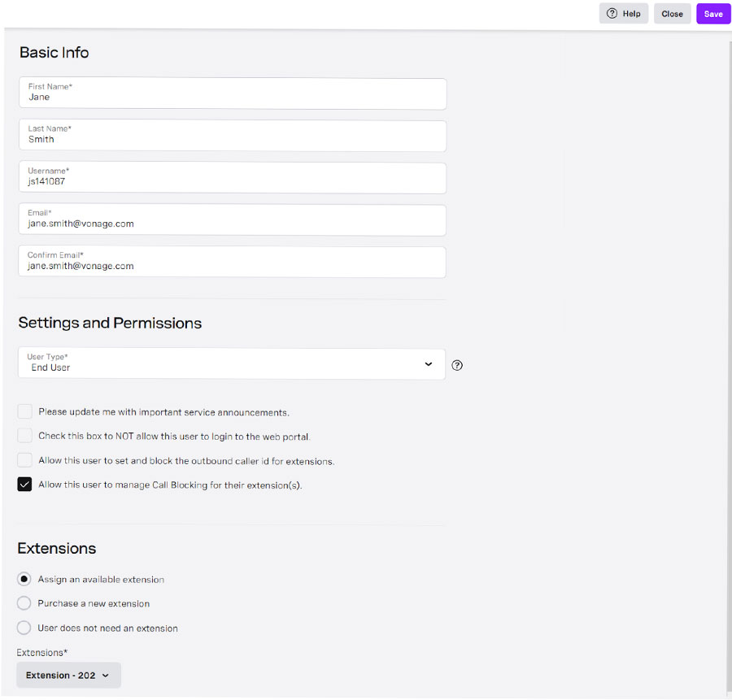Viewport: 732px width, 700px height.
Task: Close the user form
Action: click(672, 14)
